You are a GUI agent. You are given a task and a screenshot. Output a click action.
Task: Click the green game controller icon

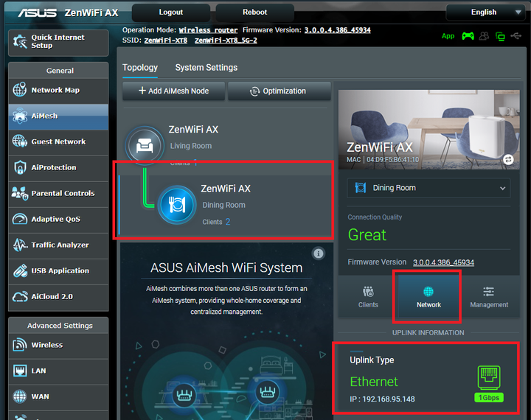468,36
